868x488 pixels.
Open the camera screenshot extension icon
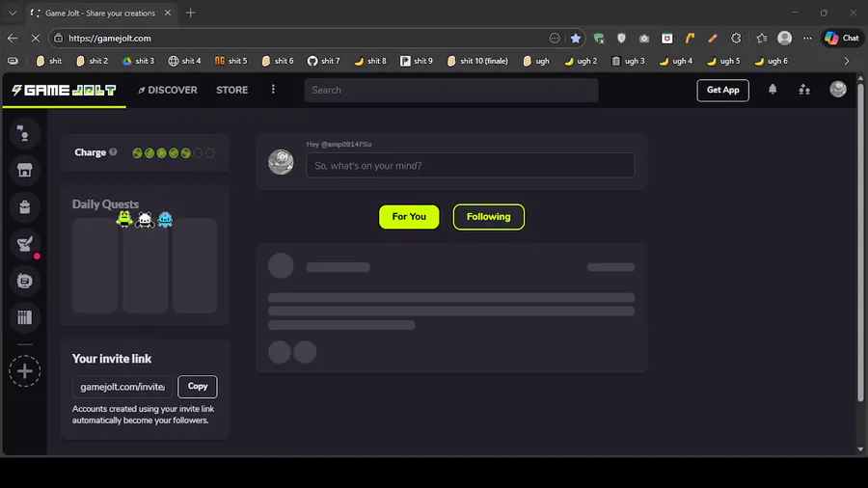(644, 39)
